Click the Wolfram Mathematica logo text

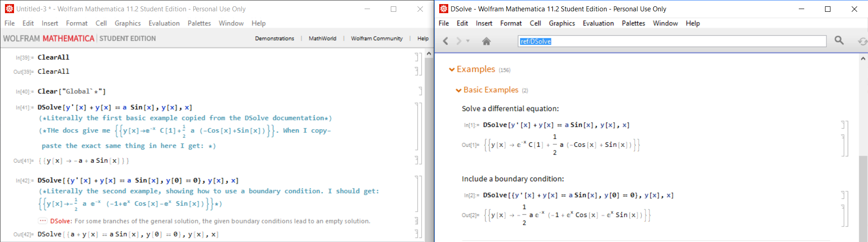click(49, 39)
